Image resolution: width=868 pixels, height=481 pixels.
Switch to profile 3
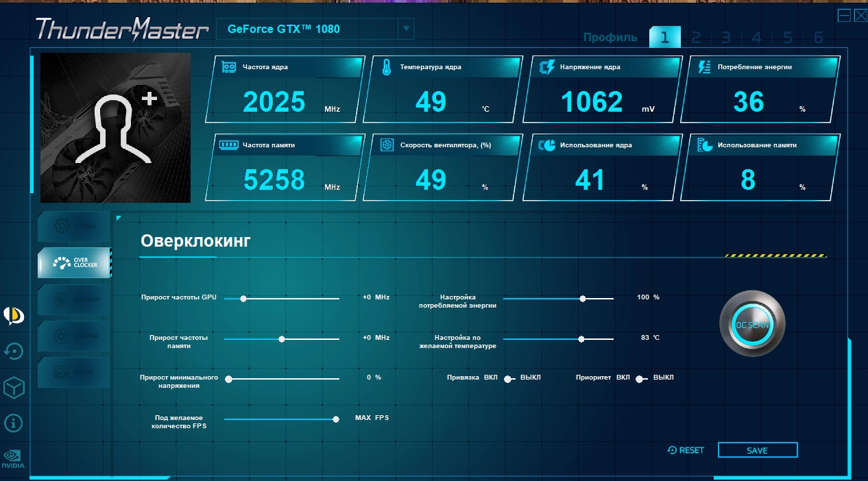tap(725, 37)
